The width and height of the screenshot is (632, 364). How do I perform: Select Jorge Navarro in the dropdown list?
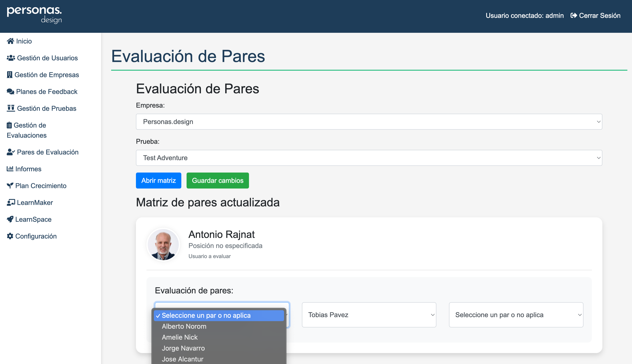pyautogui.click(x=183, y=348)
